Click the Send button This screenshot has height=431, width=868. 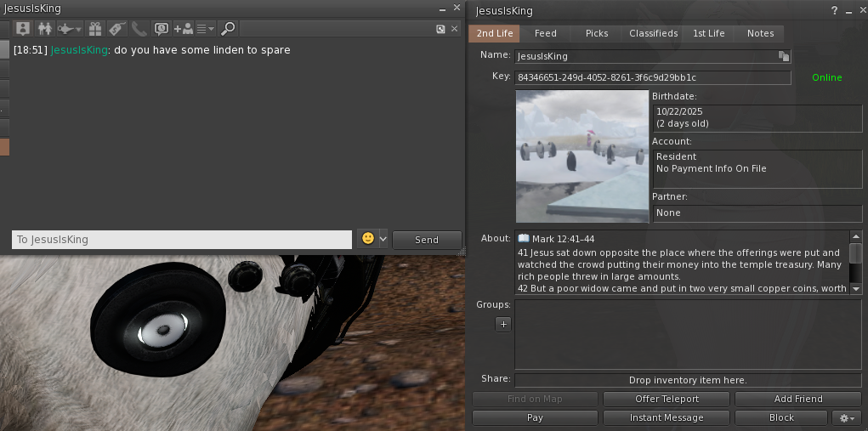(x=427, y=240)
